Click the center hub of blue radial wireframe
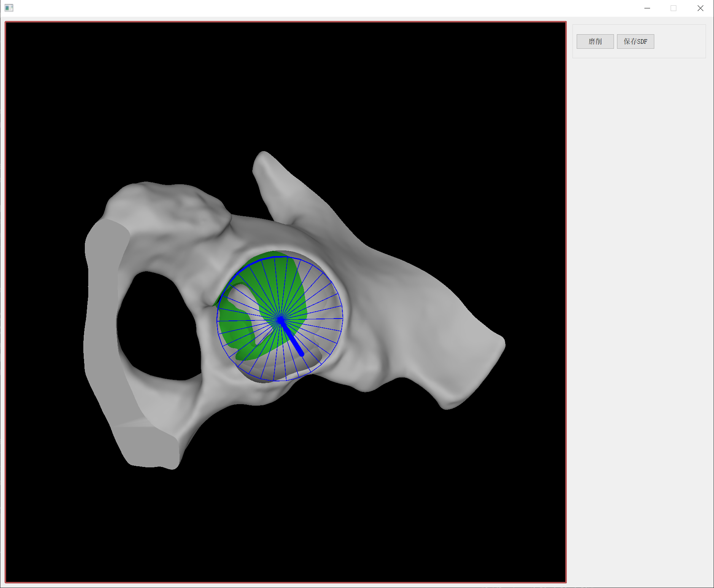The image size is (714, 588). [280, 319]
